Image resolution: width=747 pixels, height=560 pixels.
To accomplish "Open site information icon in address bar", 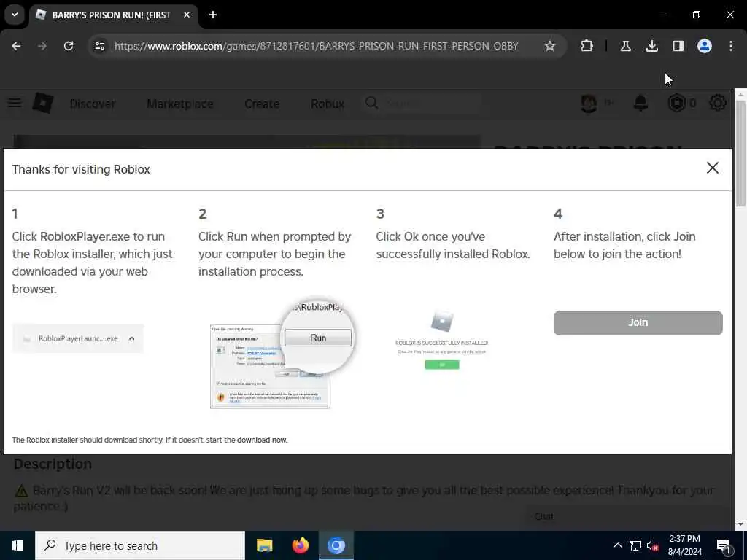I will [99, 46].
